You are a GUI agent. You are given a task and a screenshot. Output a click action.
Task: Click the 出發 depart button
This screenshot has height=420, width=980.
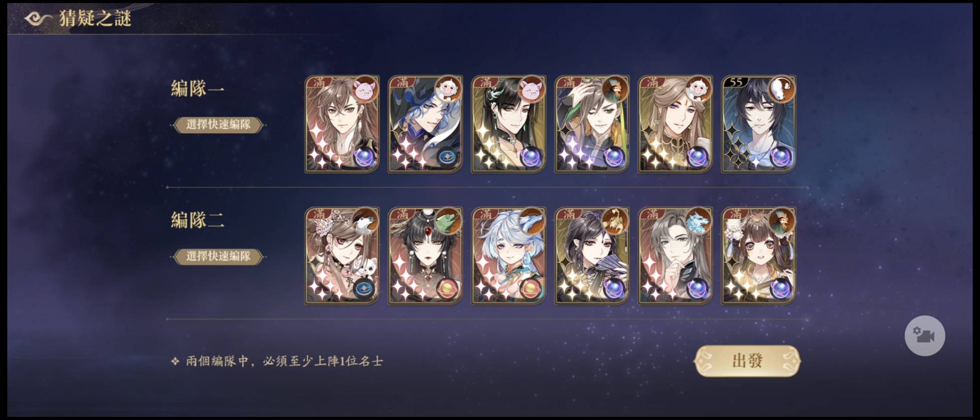(747, 360)
